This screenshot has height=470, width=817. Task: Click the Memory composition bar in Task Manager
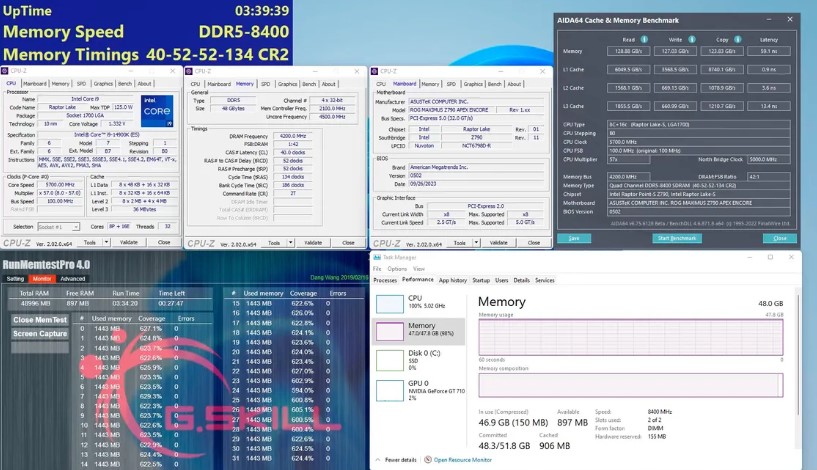coord(630,385)
